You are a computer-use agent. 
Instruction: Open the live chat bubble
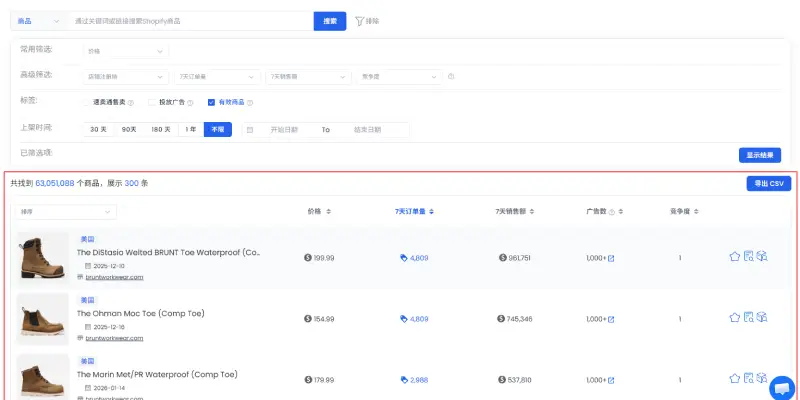point(782,389)
